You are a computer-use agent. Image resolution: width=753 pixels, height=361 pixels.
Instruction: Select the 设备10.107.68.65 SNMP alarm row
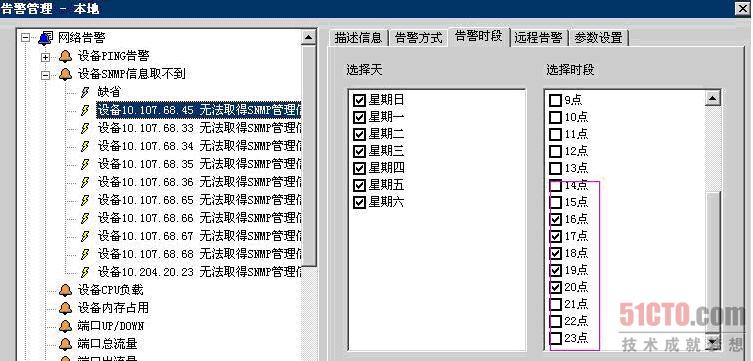pyautogui.click(x=199, y=200)
